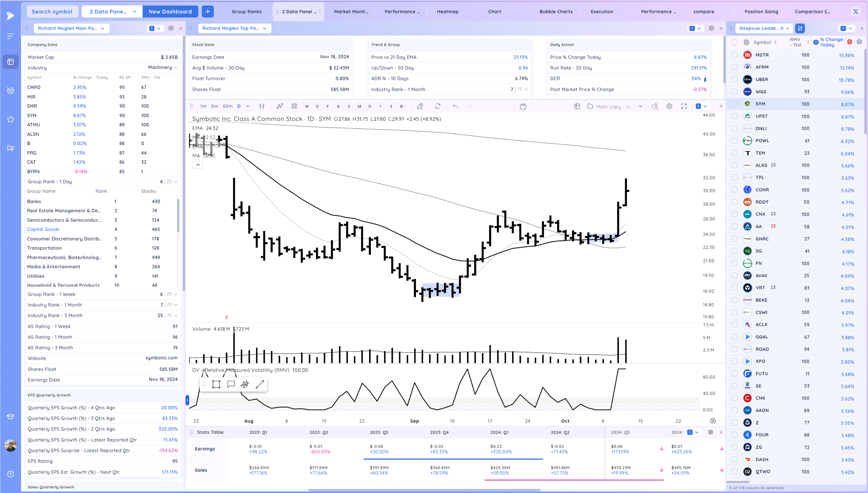
Task: Click the New Dashboard button
Action: pos(170,12)
